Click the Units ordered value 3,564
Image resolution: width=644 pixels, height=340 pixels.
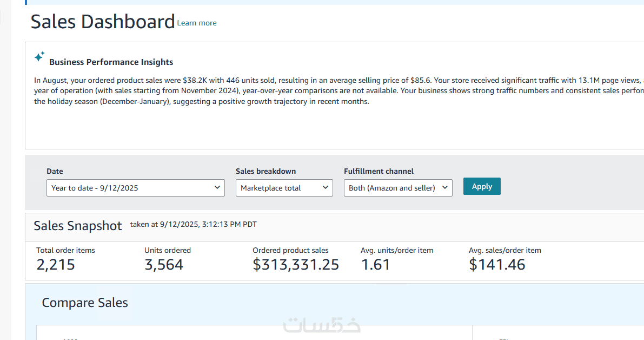click(164, 265)
